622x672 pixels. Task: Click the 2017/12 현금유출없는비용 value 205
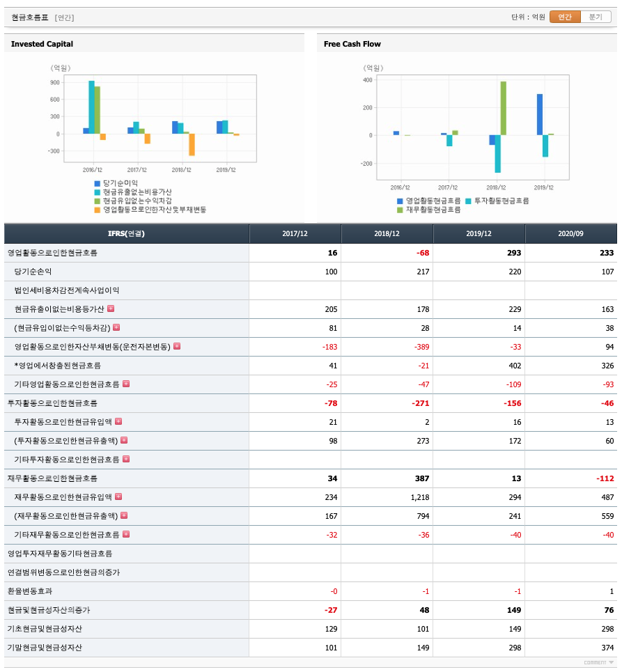pos(331,309)
